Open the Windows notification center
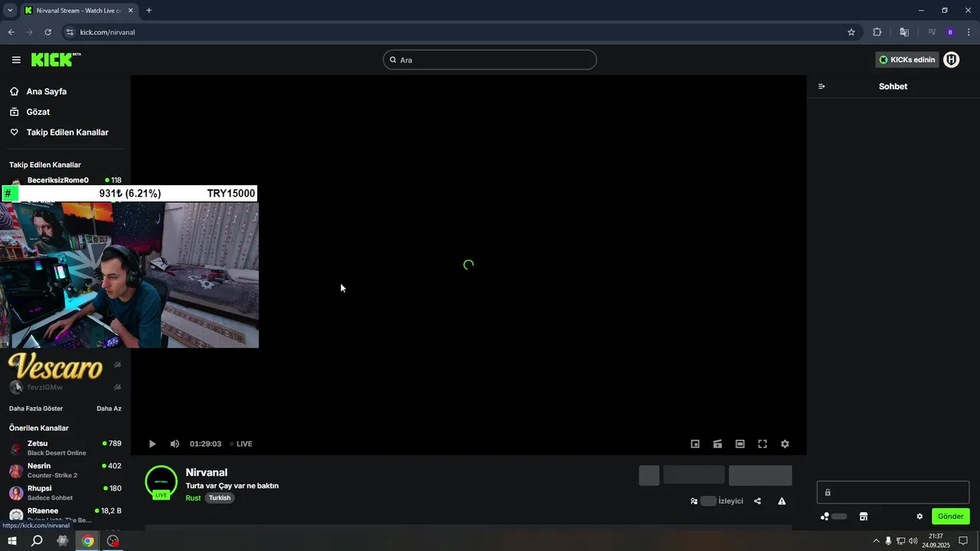This screenshot has height=551, width=980. point(963,541)
